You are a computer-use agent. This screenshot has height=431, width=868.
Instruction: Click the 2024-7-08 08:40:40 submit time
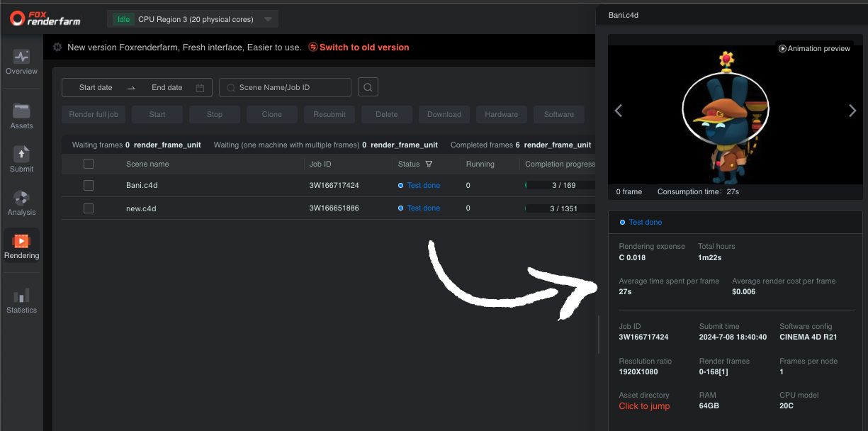pyautogui.click(x=733, y=337)
